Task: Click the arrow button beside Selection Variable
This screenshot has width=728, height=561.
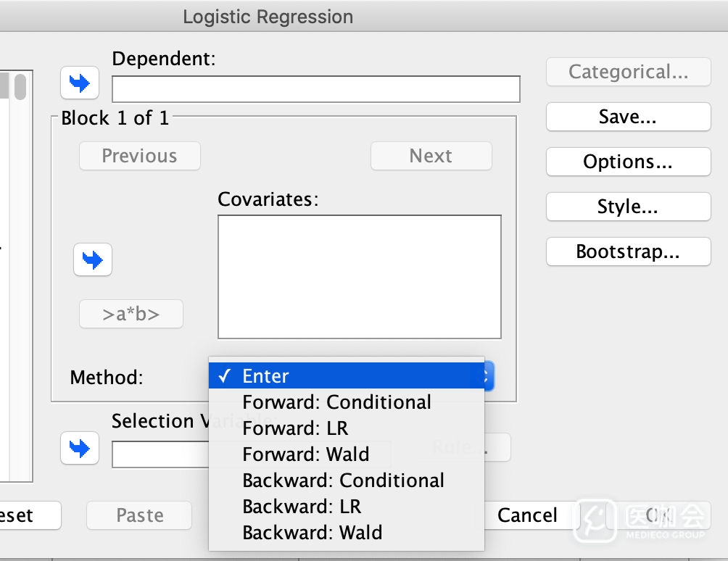Action: (80, 449)
